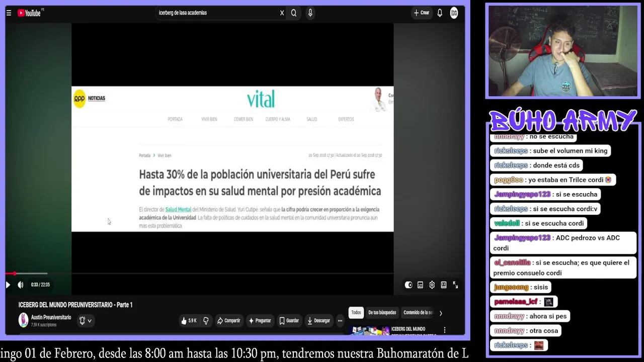Clear the search box with the X
This screenshot has width=644, height=362.
pos(282,13)
